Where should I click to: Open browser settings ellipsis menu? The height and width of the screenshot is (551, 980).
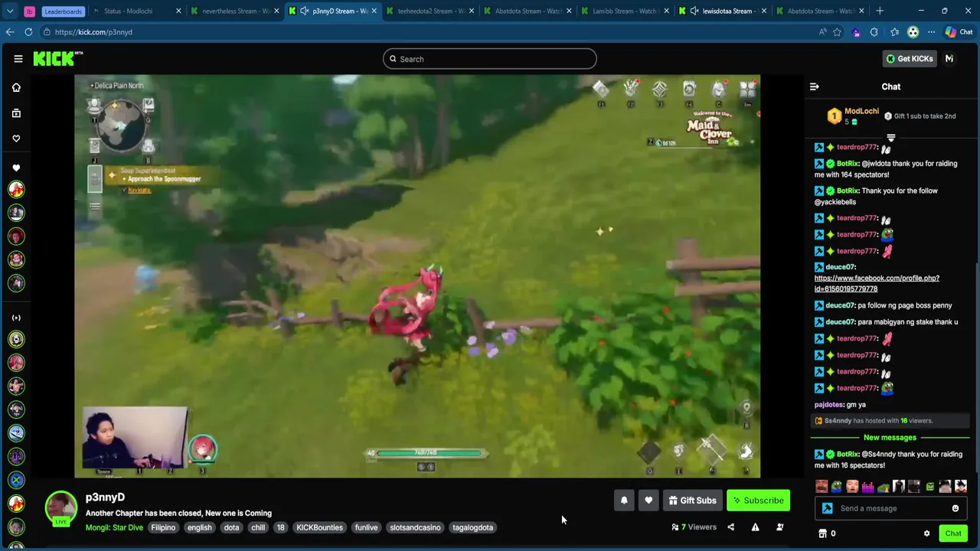pos(931,32)
